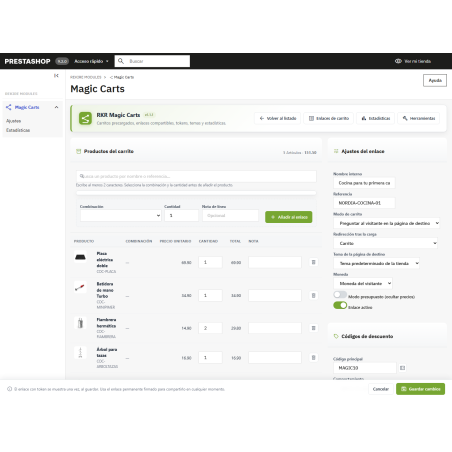Select Magic Carts in sidebar menu

click(27, 107)
